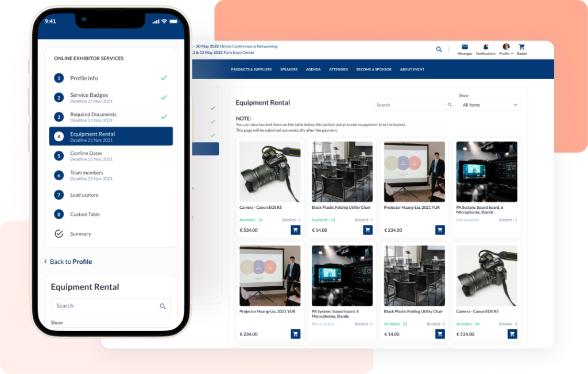
Task: Open the first-row projector thumbnail
Action: 415,172
